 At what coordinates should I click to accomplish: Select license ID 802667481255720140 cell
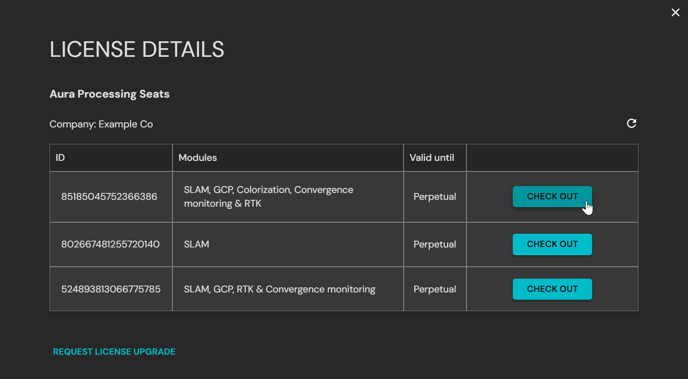click(111, 244)
